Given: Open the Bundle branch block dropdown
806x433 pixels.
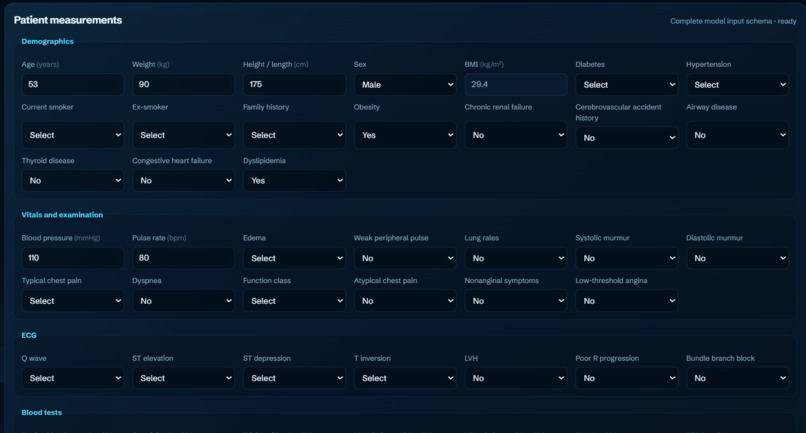Looking at the screenshot, I should tap(737, 378).
